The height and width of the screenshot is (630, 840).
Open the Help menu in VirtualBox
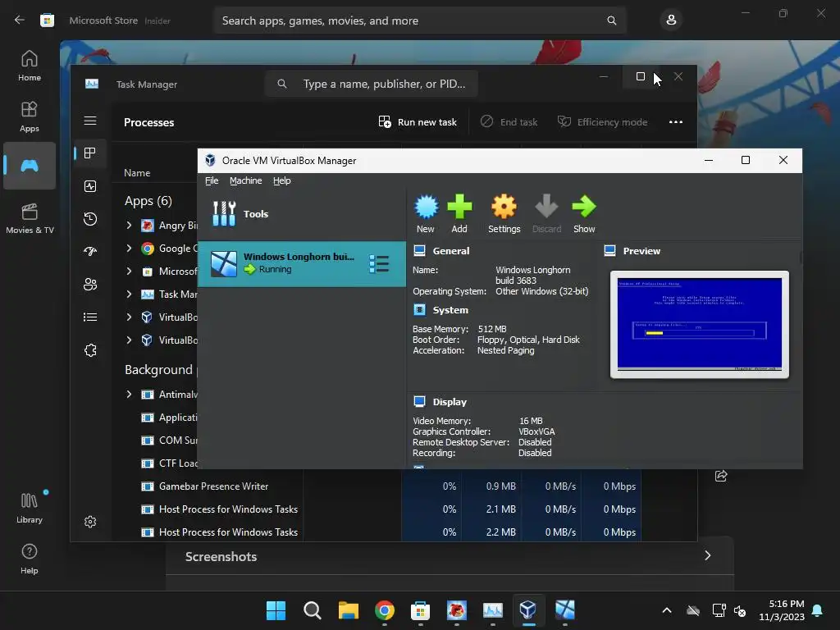(282, 180)
